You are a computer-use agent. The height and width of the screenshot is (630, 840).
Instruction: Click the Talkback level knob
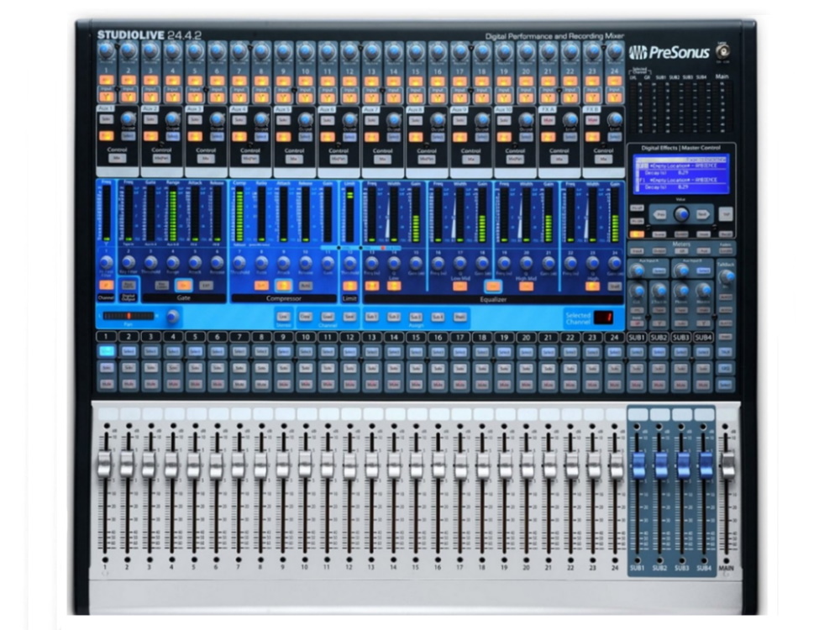(727, 275)
